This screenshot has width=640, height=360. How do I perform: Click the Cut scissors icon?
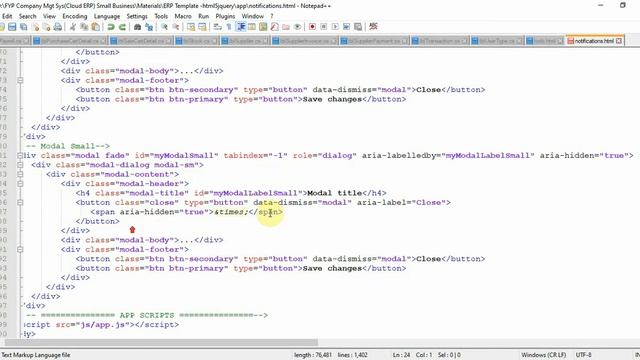point(73,27)
